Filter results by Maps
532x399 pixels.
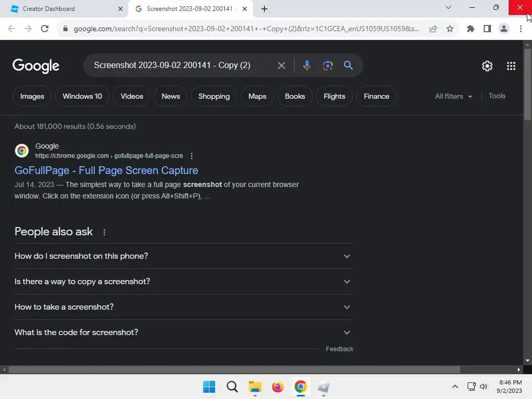click(x=257, y=96)
